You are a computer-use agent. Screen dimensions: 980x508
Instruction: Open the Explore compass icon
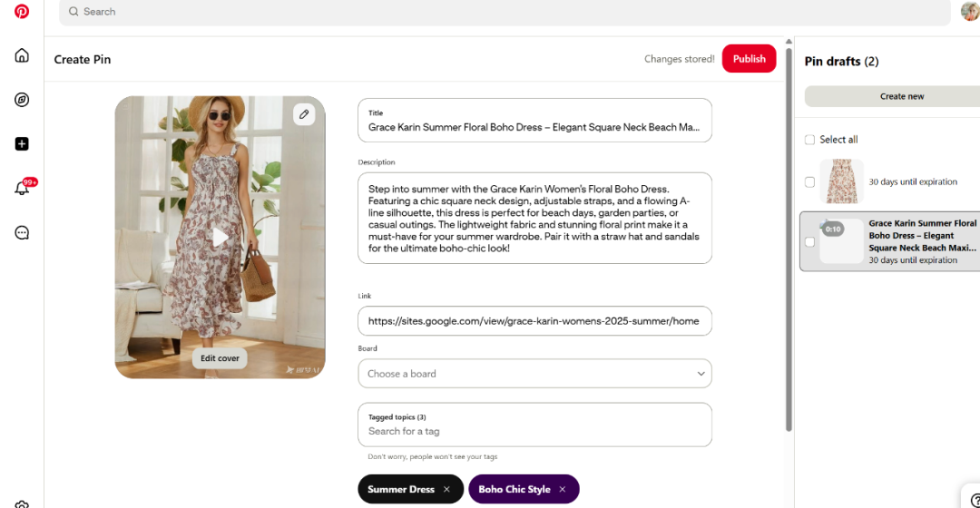22,100
